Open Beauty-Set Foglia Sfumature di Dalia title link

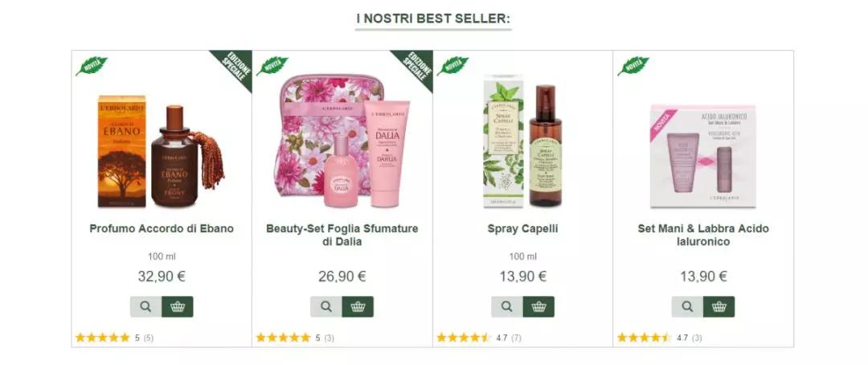pyautogui.click(x=342, y=235)
